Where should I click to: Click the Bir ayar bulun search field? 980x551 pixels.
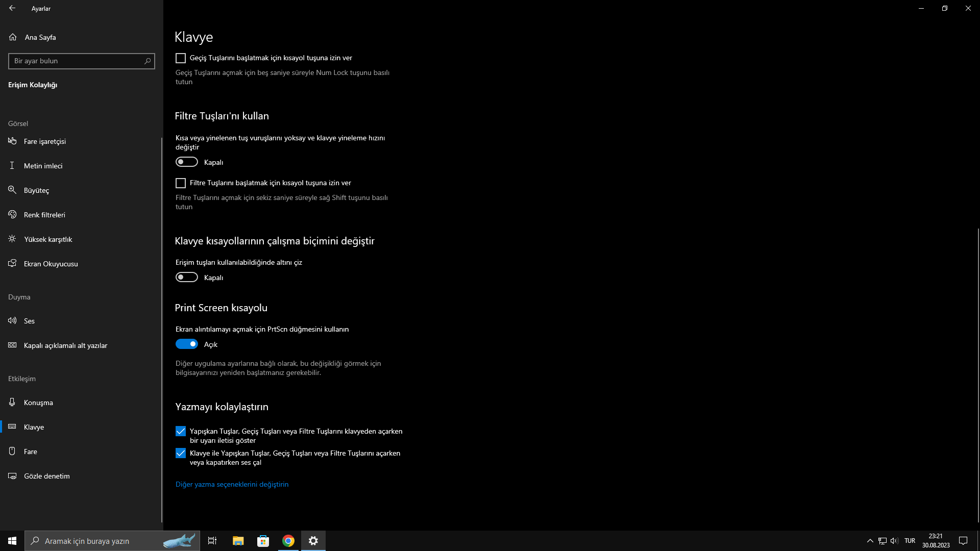pos(76,61)
